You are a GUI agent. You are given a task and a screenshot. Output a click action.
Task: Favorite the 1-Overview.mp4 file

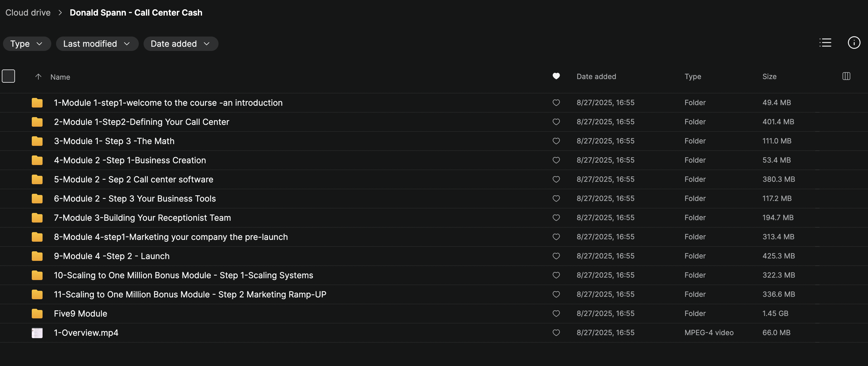[556, 333]
